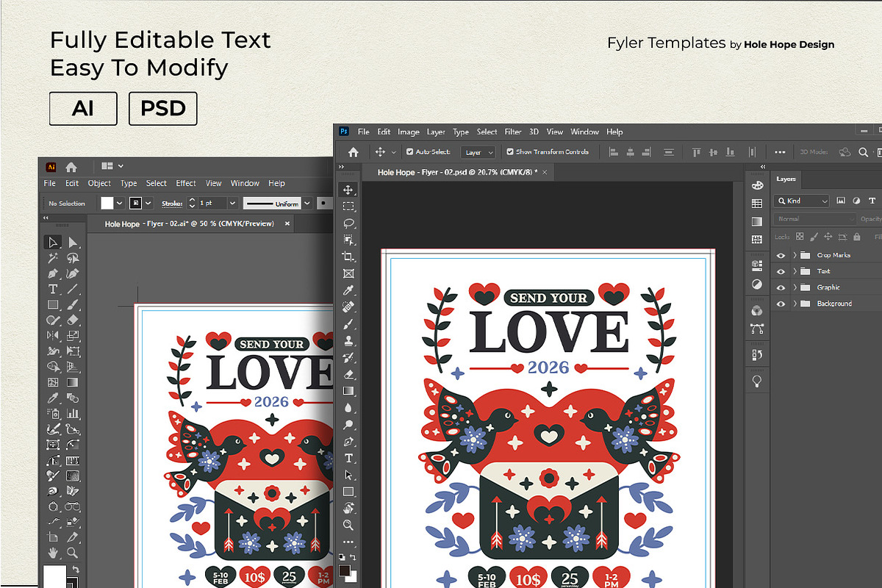Image resolution: width=882 pixels, height=588 pixels.
Task: Click the Photoshop Home icon
Action: [x=353, y=151]
